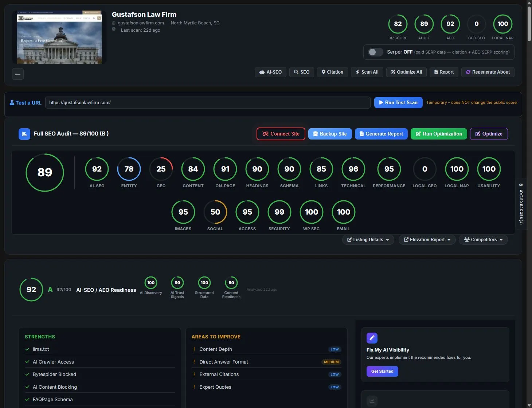Screen dimensions: 532x408
Task: Expand Competitors dropdown
Action: 483,240
